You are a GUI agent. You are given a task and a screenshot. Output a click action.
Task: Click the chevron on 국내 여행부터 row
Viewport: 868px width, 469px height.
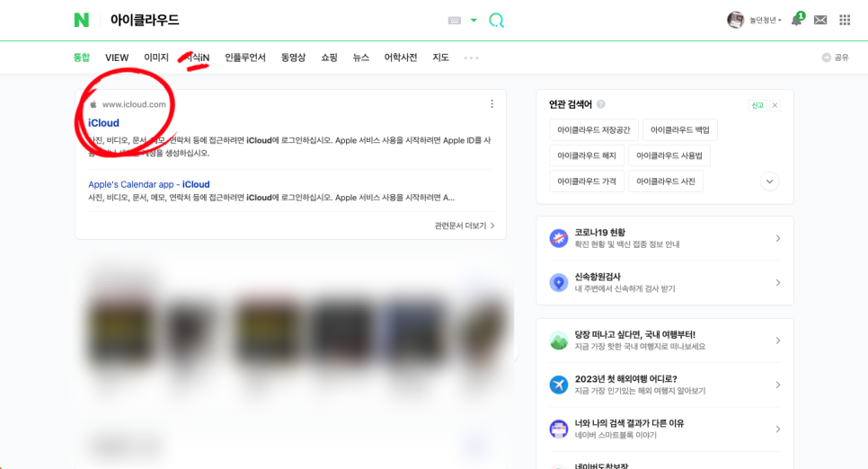pyautogui.click(x=778, y=341)
